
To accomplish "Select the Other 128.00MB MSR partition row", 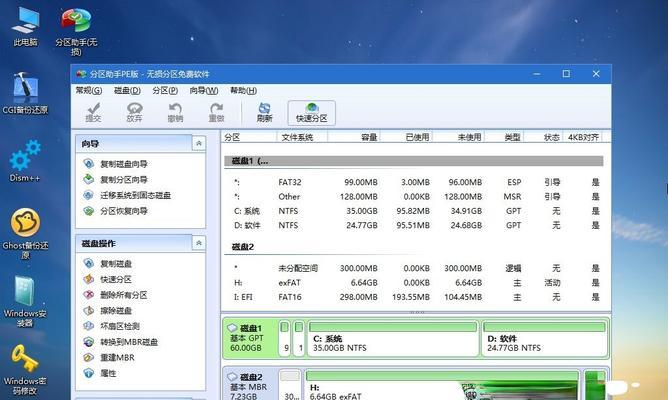I will (x=414, y=197).
